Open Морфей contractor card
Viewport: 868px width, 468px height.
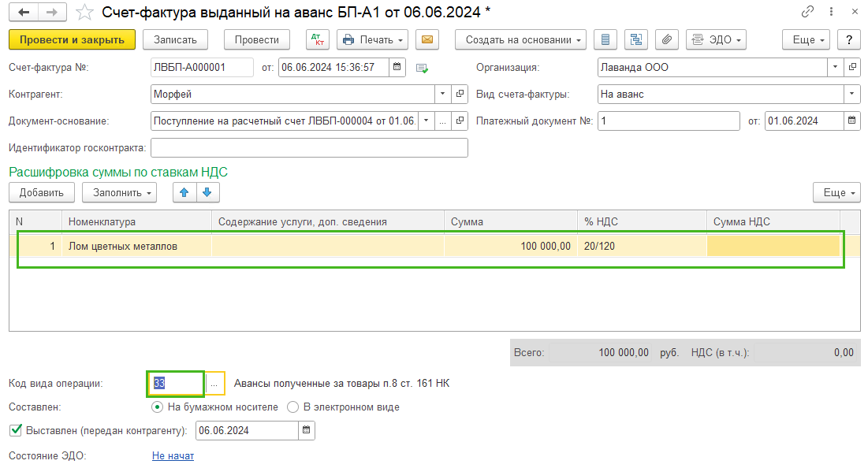click(x=460, y=94)
